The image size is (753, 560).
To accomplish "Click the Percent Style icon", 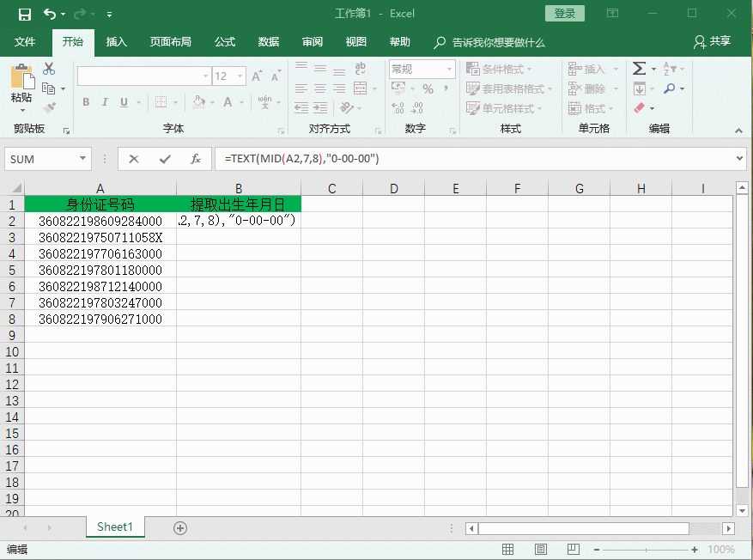I will click(426, 88).
